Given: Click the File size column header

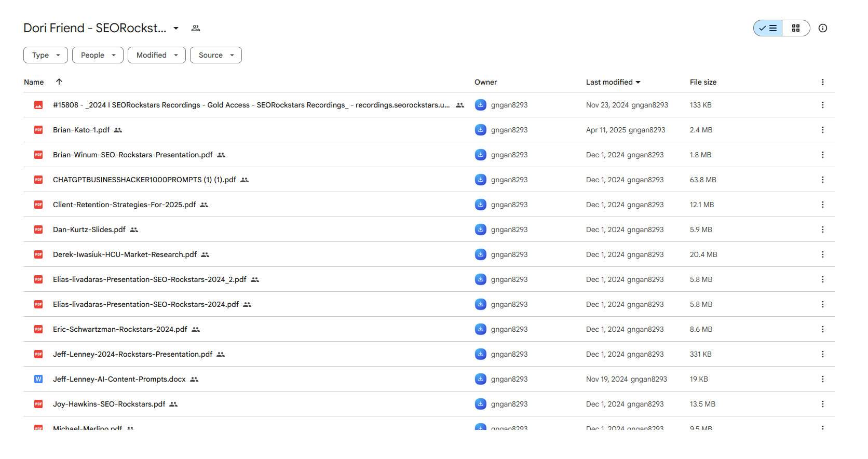Looking at the screenshot, I should point(703,82).
